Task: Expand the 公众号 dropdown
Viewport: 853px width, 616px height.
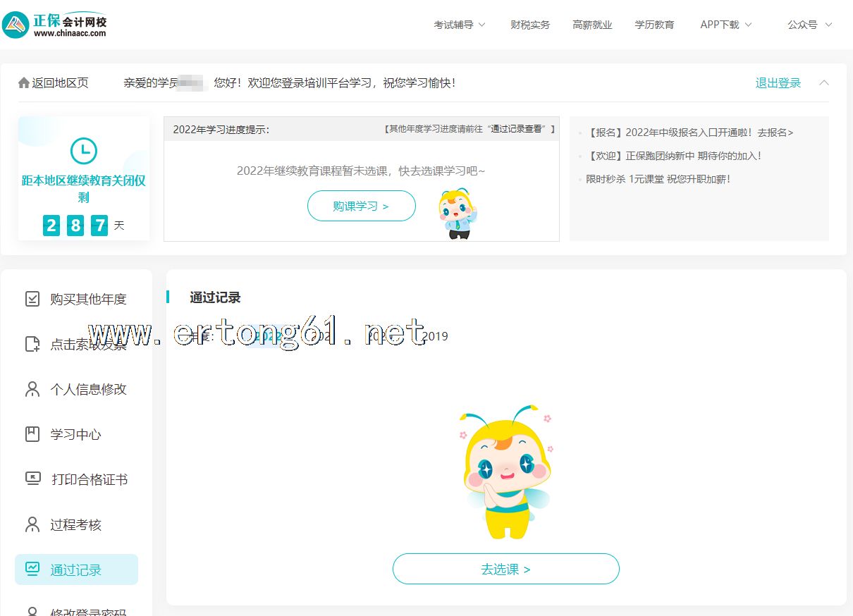Action: coord(809,25)
